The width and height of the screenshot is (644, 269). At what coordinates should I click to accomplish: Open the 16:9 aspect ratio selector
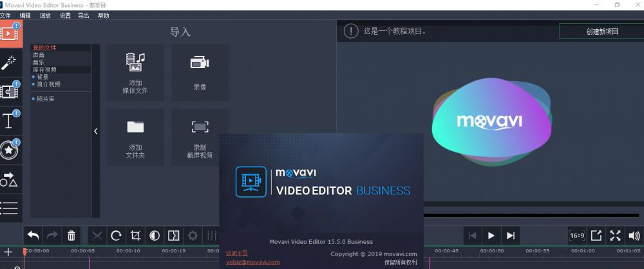[x=577, y=236]
